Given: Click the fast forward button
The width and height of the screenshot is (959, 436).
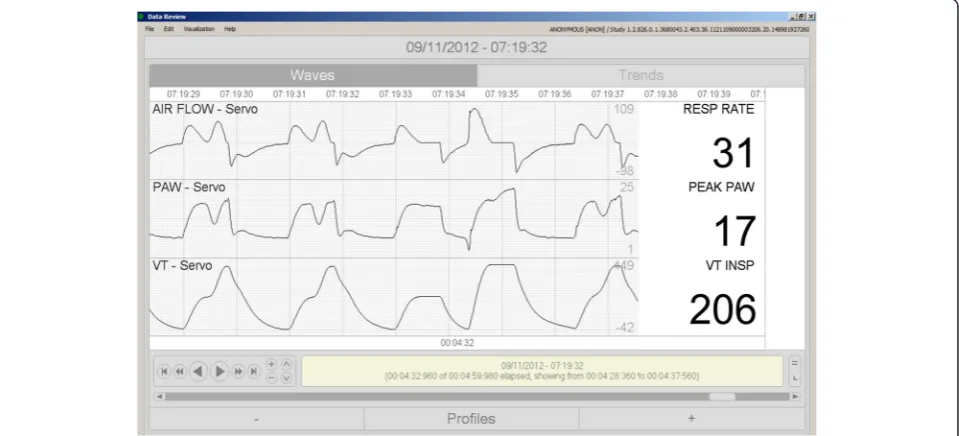Looking at the screenshot, I should 239,371.
